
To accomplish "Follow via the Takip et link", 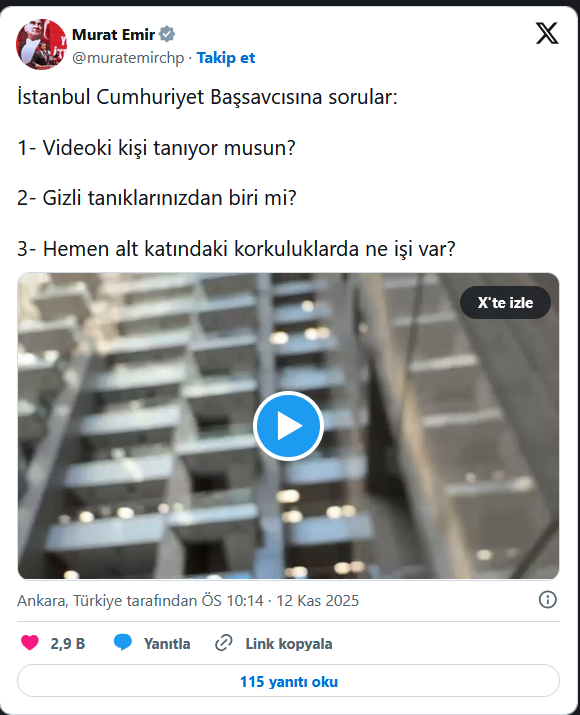I will (226, 58).
